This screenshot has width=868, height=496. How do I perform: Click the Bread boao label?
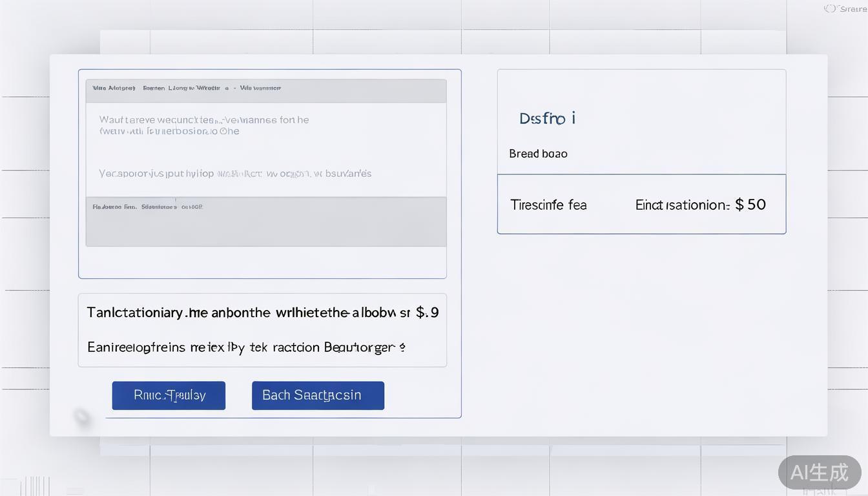click(x=538, y=154)
